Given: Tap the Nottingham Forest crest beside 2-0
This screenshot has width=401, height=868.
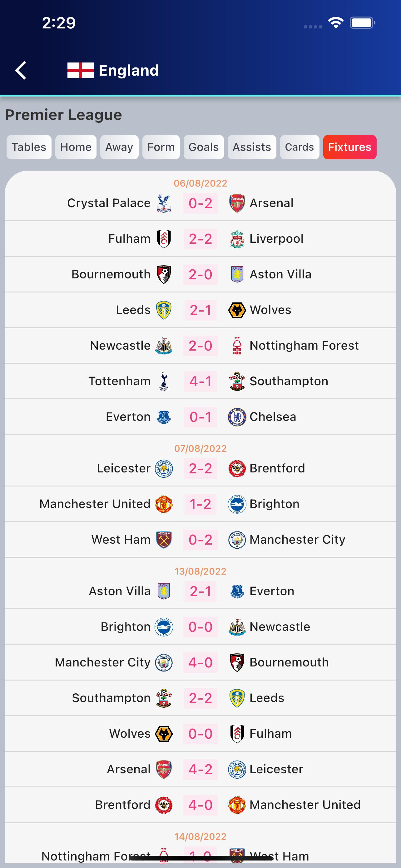Looking at the screenshot, I should [237, 346].
